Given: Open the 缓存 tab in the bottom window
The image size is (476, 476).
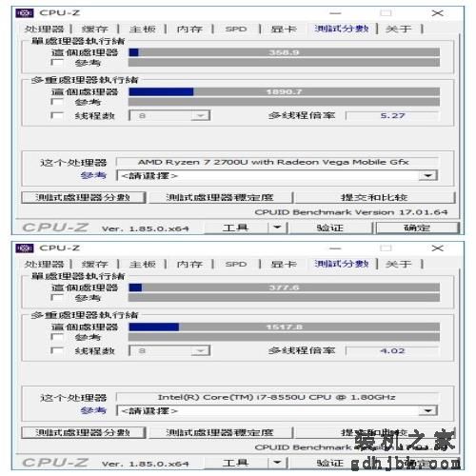Looking at the screenshot, I should click(x=95, y=264).
